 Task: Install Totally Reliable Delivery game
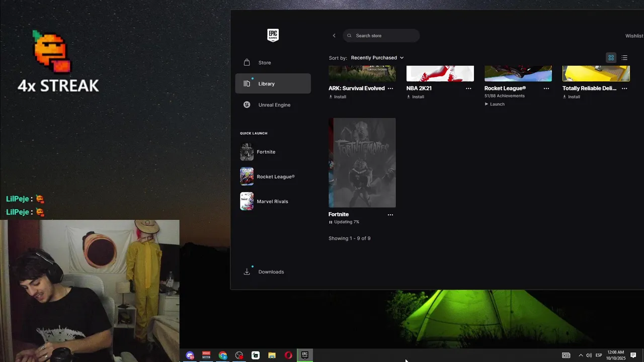(x=572, y=97)
